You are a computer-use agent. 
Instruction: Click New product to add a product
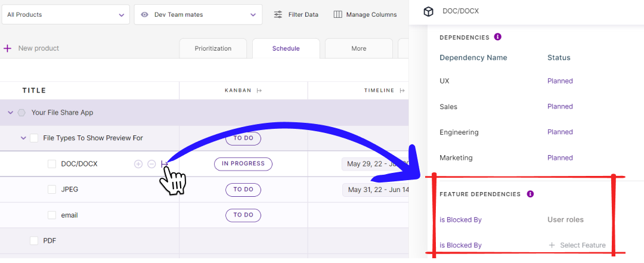tap(38, 48)
